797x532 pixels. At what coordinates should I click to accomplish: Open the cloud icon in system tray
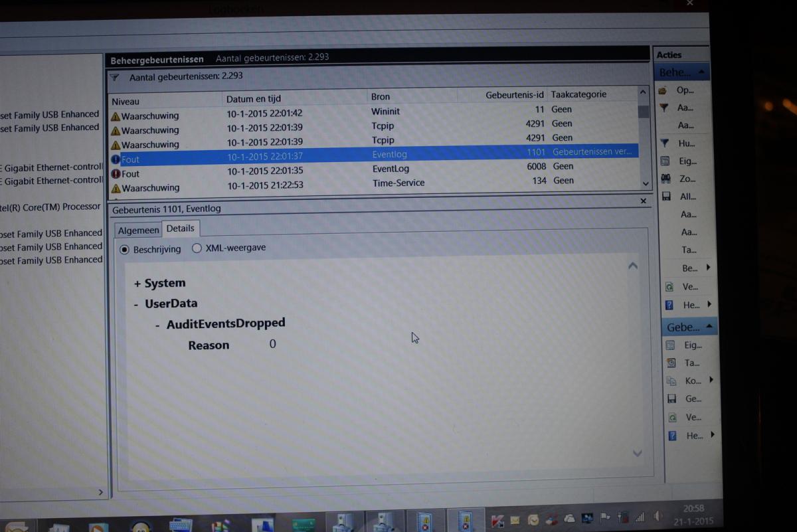570,519
